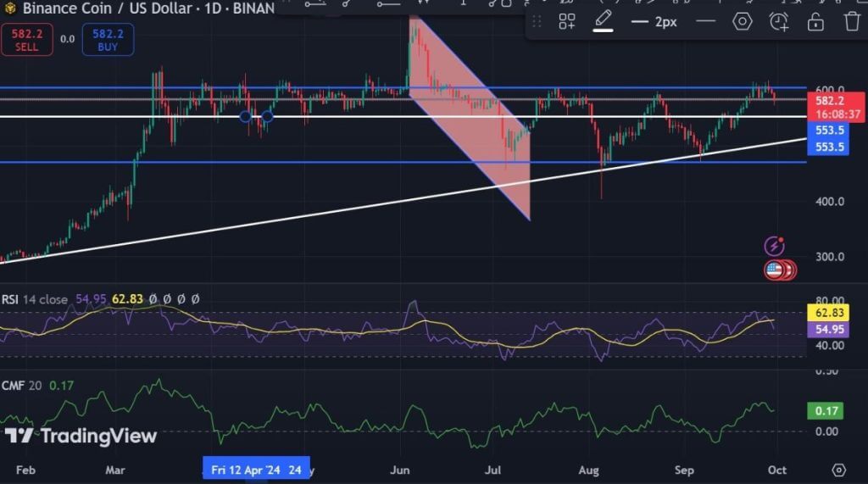This screenshot has width=868, height=484.
Task: Click the 400.0 price scale label
Action: [829, 202]
